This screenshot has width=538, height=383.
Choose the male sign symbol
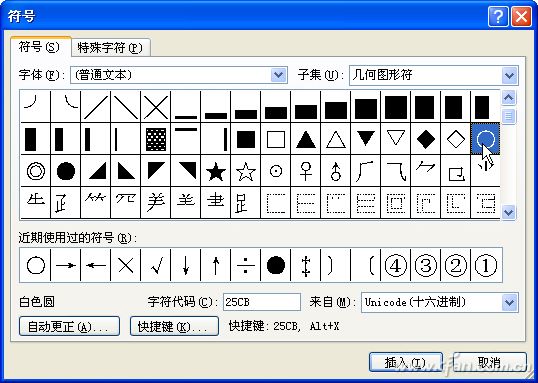click(x=336, y=171)
